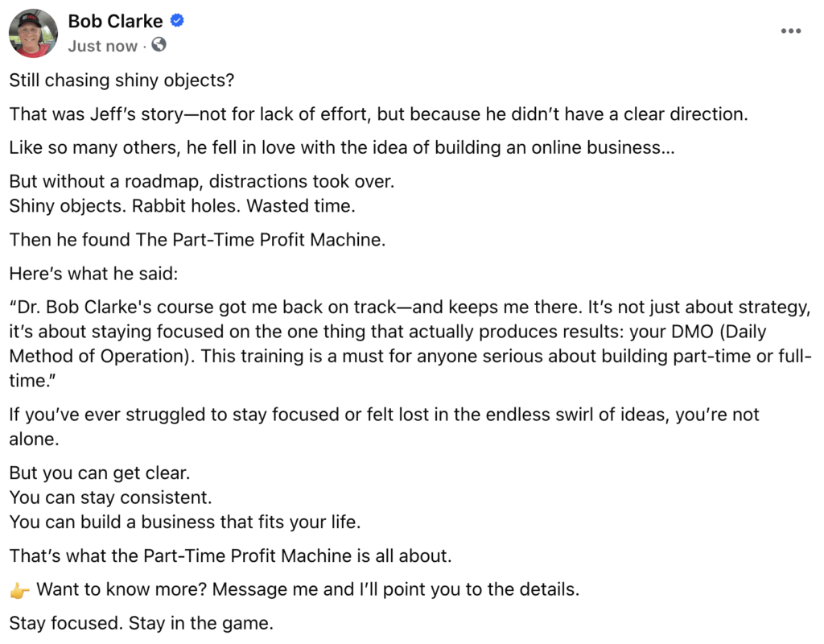Open the three-dot post options menu
This screenshot has height=644, width=824.
click(790, 31)
